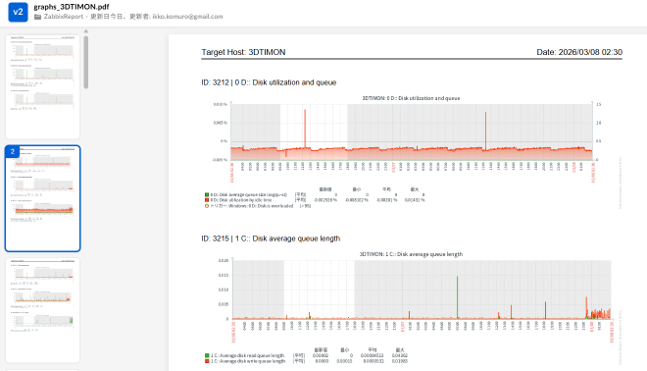Click the page number 2 badge
The height and width of the screenshot is (371, 647).
pos(12,151)
